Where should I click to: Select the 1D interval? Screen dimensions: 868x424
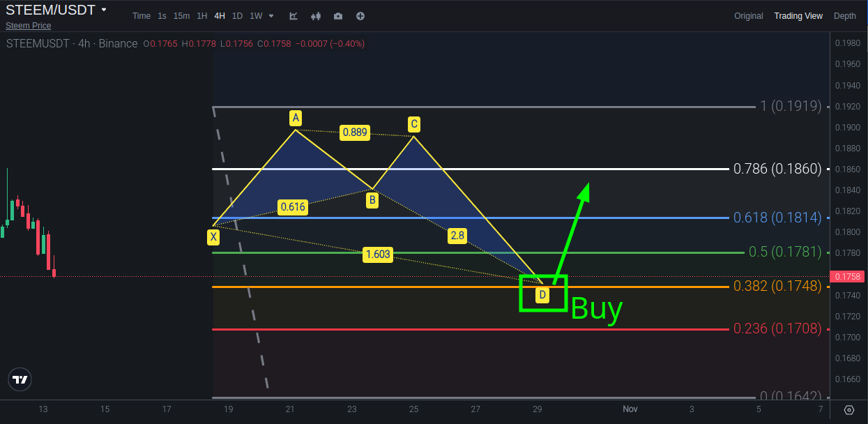[x=237, y=16]
